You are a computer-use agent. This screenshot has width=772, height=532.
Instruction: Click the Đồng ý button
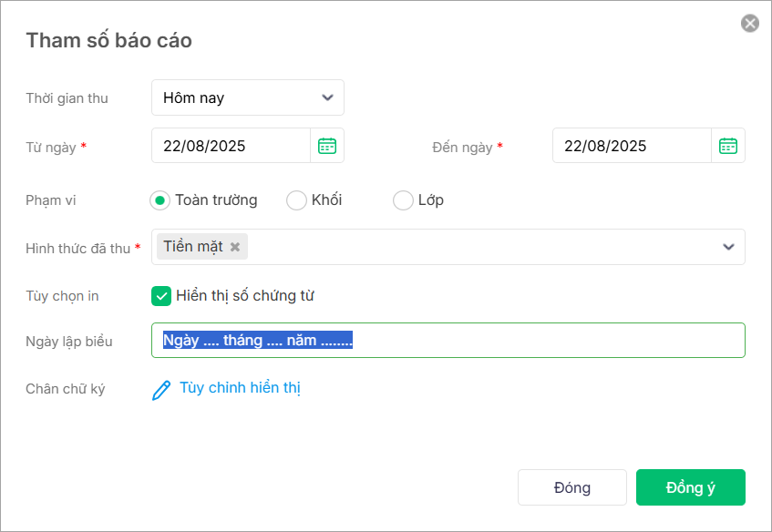(x=690, y=487)
